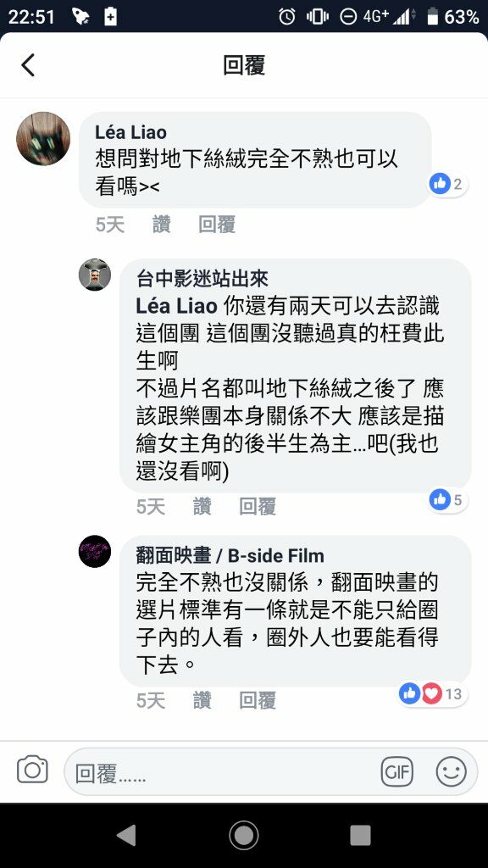Image resolution: width=488 pixels, height=868 pixels.
Task: View like count on Léa Liao's comment
Action: coord(447,183)
